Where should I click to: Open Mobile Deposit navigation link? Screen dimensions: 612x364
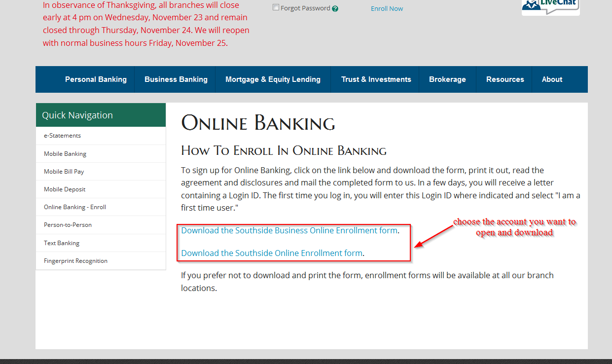(x=101, y=189)
